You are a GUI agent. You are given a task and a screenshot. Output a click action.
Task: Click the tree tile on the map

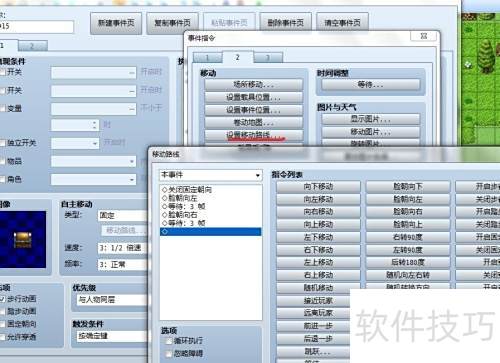(485, 56)
